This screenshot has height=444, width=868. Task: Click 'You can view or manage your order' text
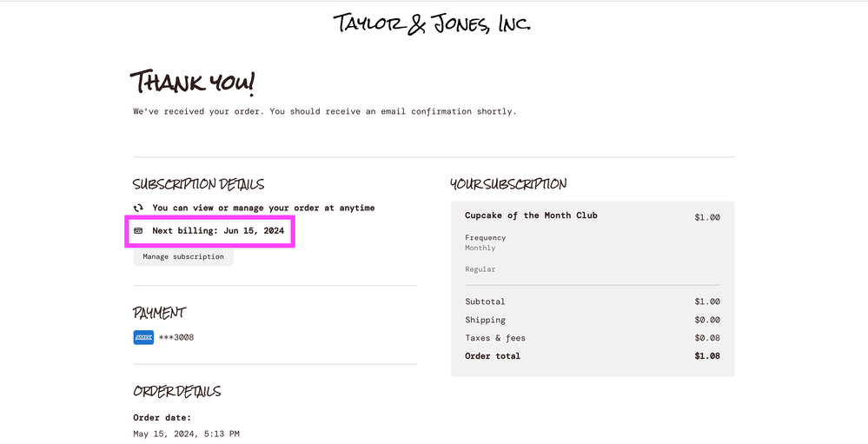[x=263, y=208]
